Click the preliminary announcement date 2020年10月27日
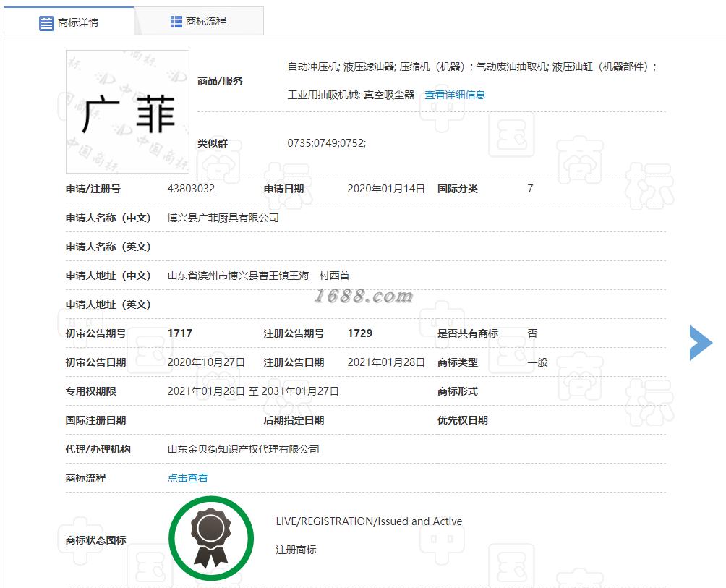This screenshot has height=588, width=726. point(206,362)
